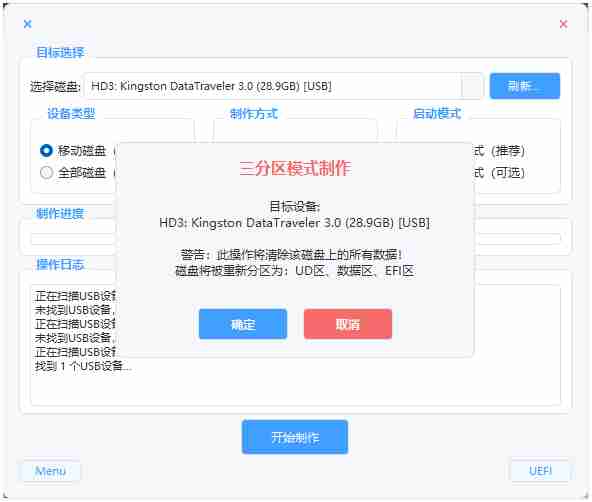Viewport: 592px width, 502px height.
Task: Click the blue refresh button beside disk selector
Action: tap(525, 86)
